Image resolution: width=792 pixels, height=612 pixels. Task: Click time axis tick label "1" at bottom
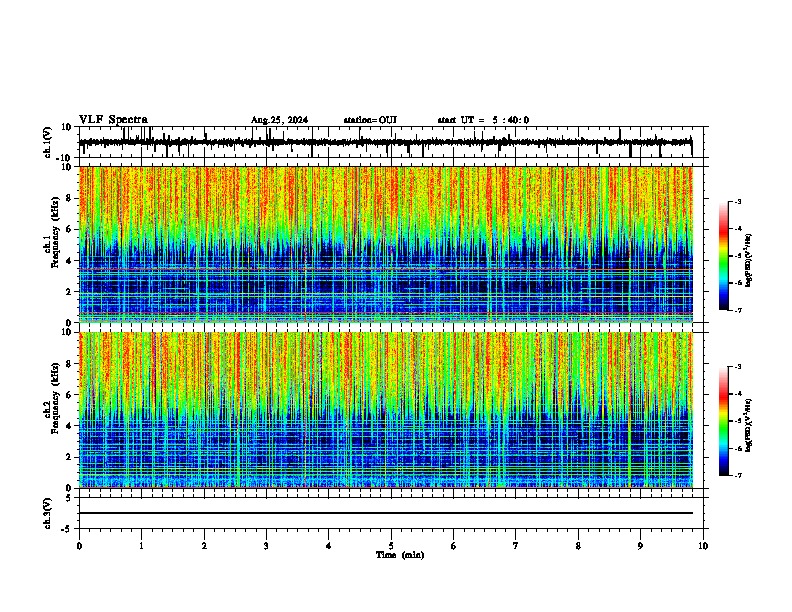click(141, 546)
